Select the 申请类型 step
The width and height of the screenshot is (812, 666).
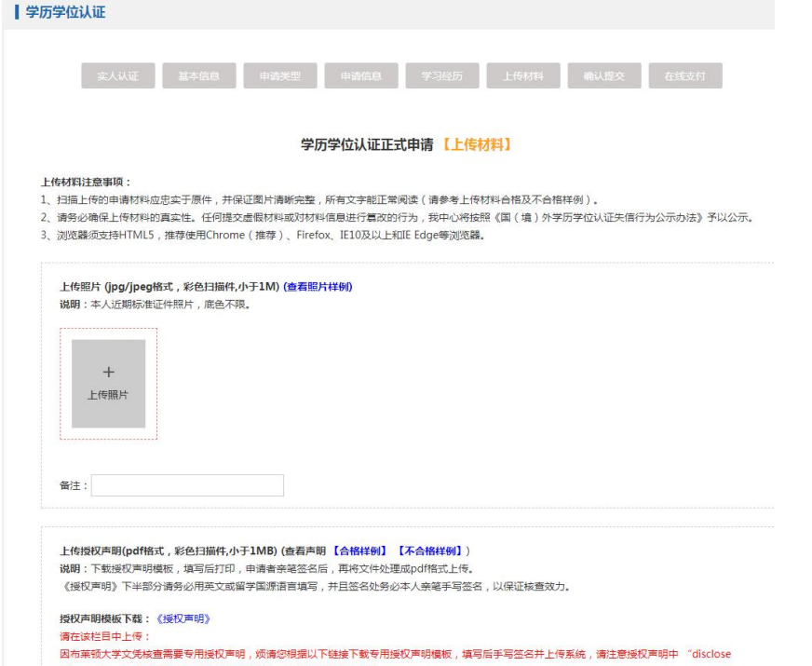[279, 75]
